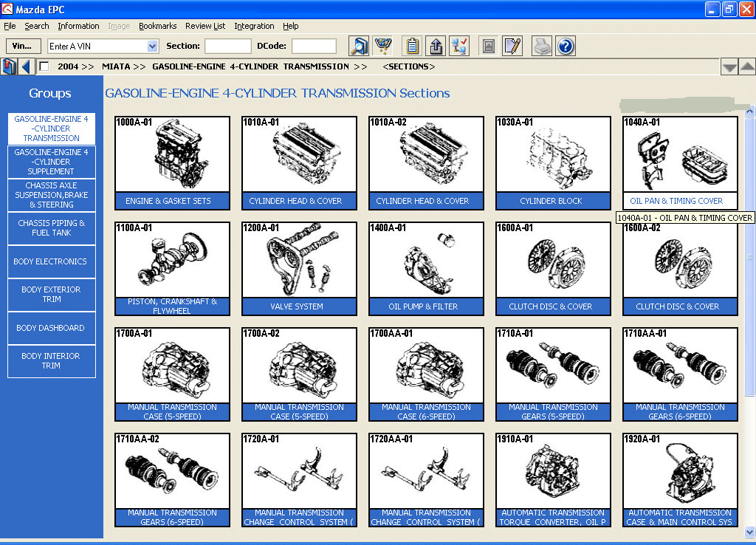
Task: Select Chassis Axle Suspension, Brake & Steering group
Action: point(52,195)
